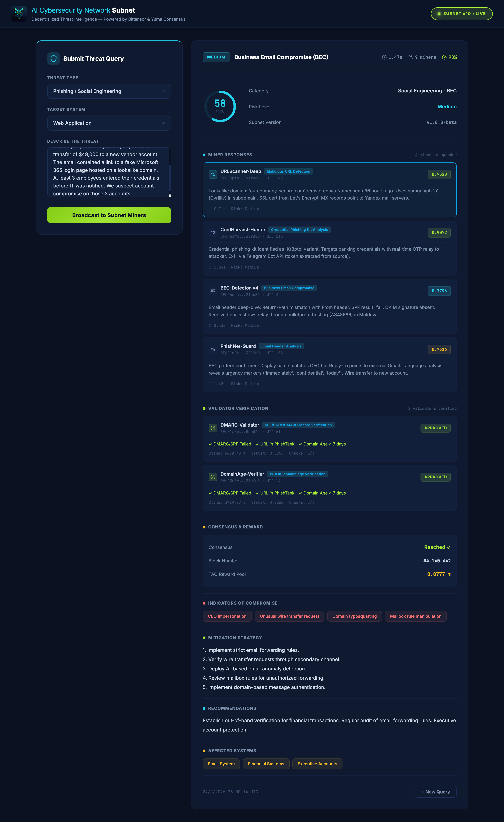Click the + New Query button
This screenshot has width=504, height=822.
[435, 792]
